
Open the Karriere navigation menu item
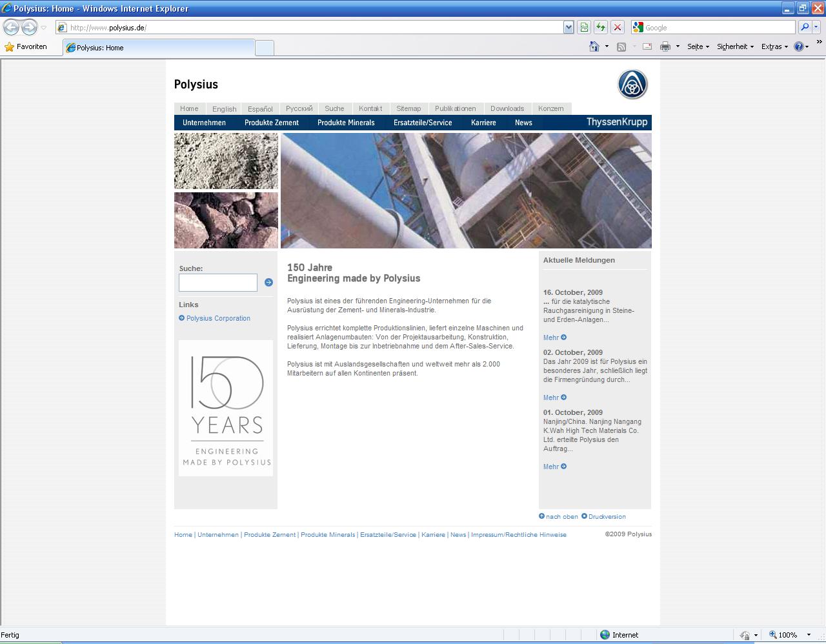click(483, 123)
